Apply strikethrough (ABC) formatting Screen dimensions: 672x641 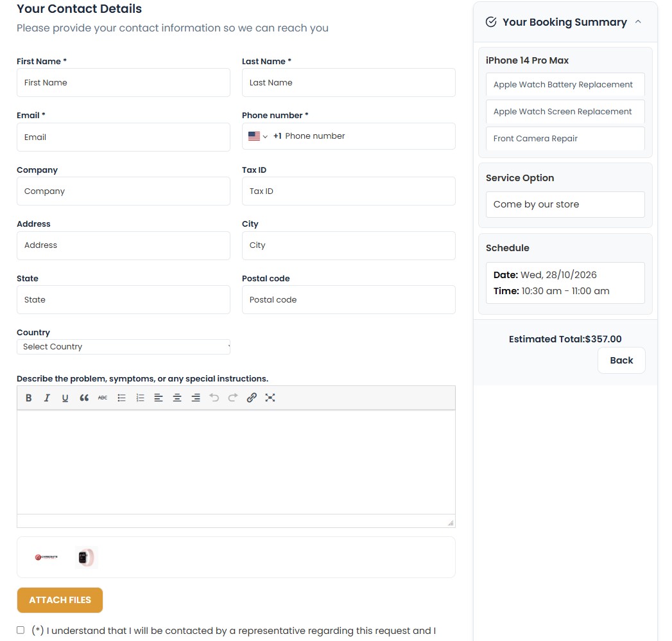[103, 398]
